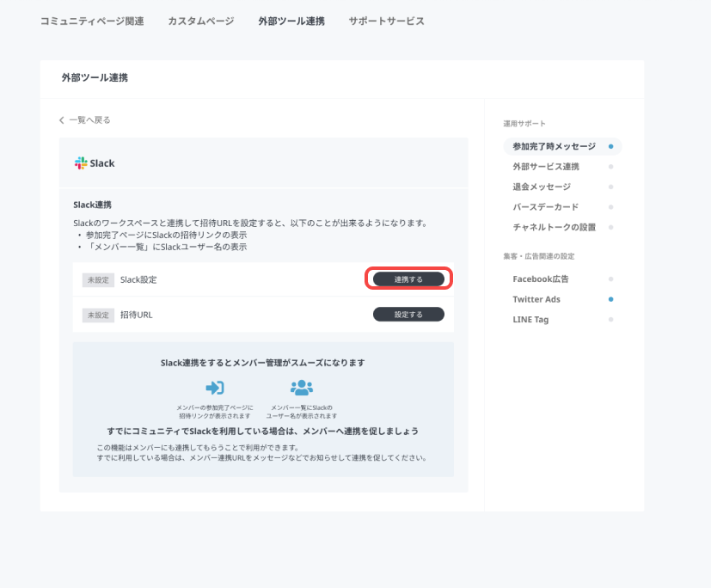Click the members group icon
The width and height of the screenshot is (711, 588).
tap(301, 388)
